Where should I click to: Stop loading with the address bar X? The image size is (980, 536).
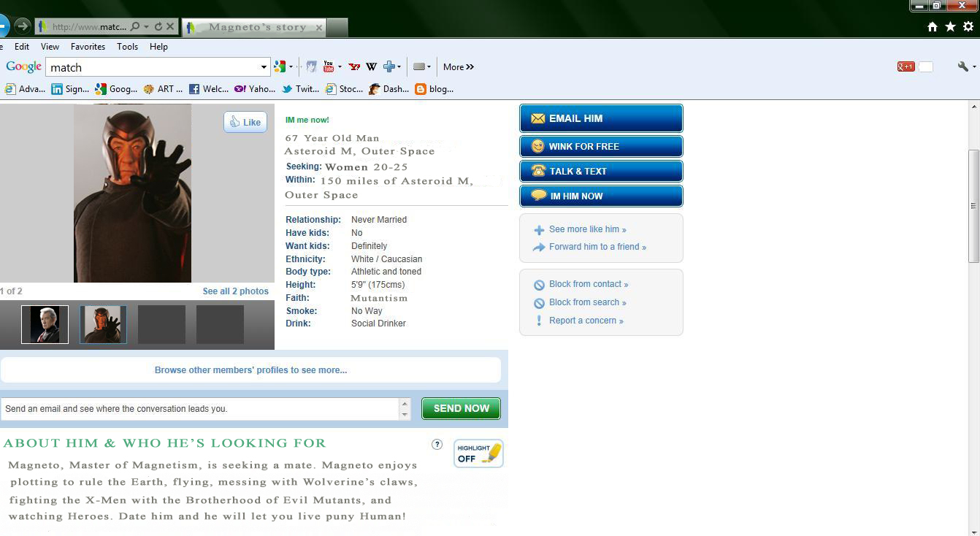pyautogui.click(x=170, y=26)
